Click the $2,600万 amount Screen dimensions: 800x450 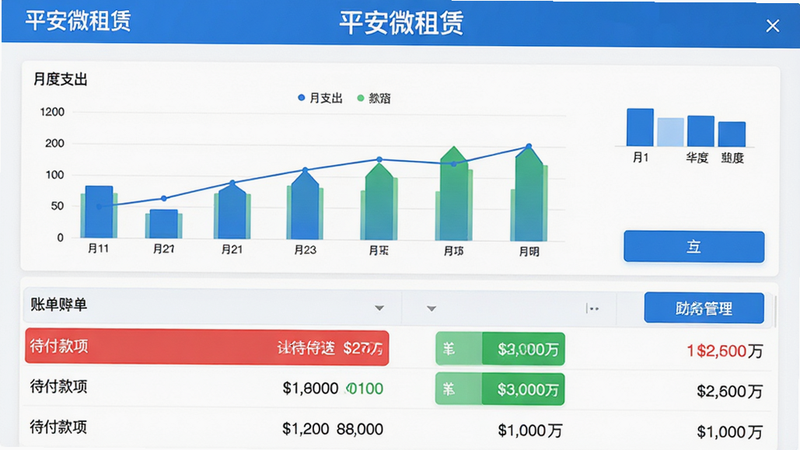coord(730,392)
